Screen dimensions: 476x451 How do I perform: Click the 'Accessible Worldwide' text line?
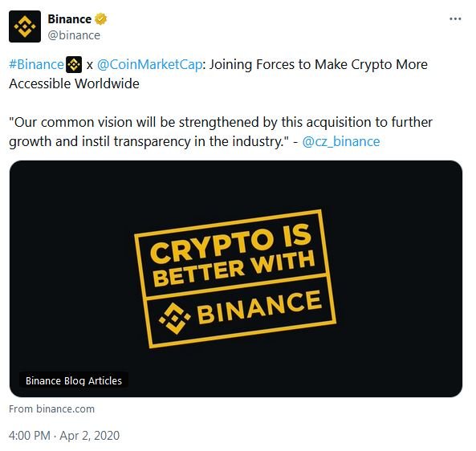point(74,83)
